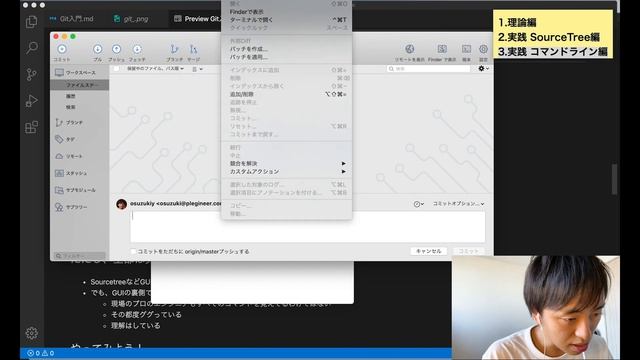Open VS Code Extensions icon

click(x=31, y=127)
